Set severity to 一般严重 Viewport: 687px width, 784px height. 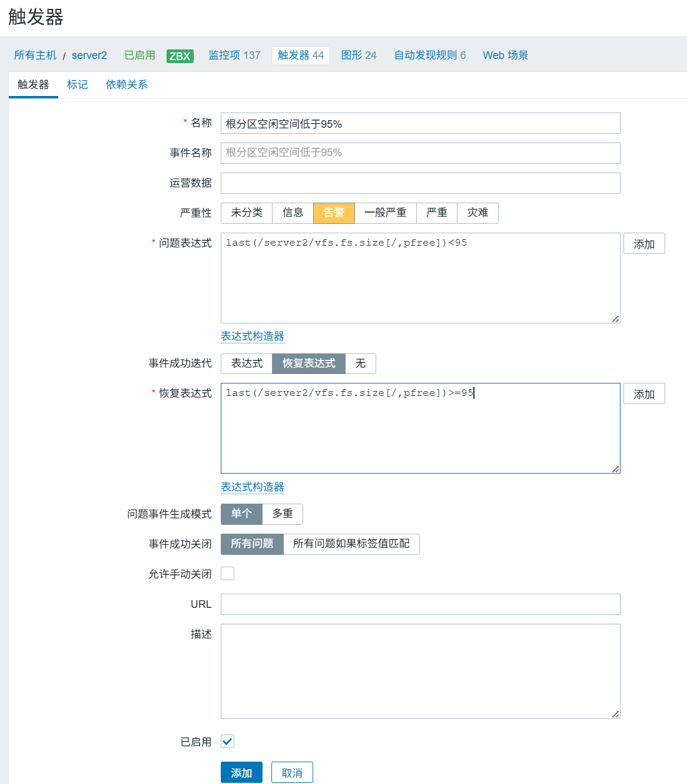click(x=386, y=213)
